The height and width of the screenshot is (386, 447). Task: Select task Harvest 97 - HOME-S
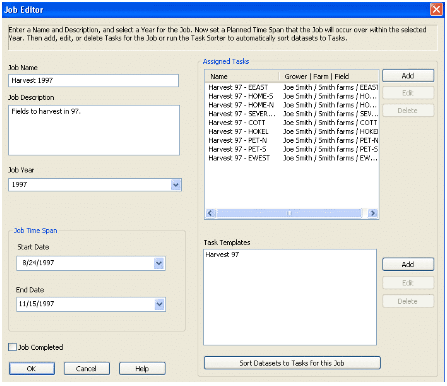pos(241,96)
